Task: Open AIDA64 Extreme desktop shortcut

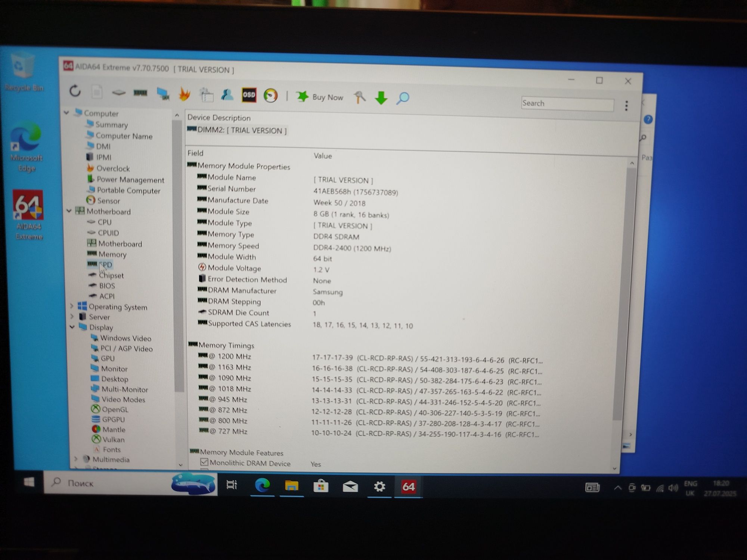Action: tap(29, 215)
